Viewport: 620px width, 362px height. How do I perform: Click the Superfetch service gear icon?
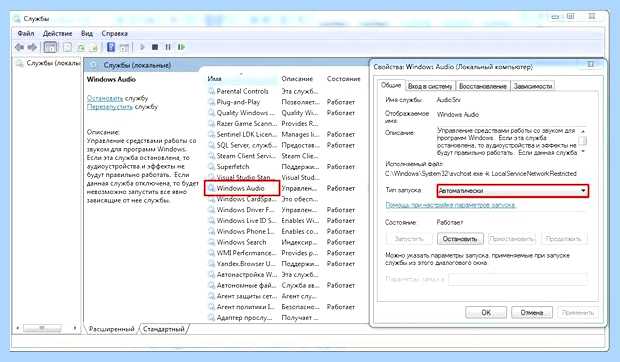211,167
